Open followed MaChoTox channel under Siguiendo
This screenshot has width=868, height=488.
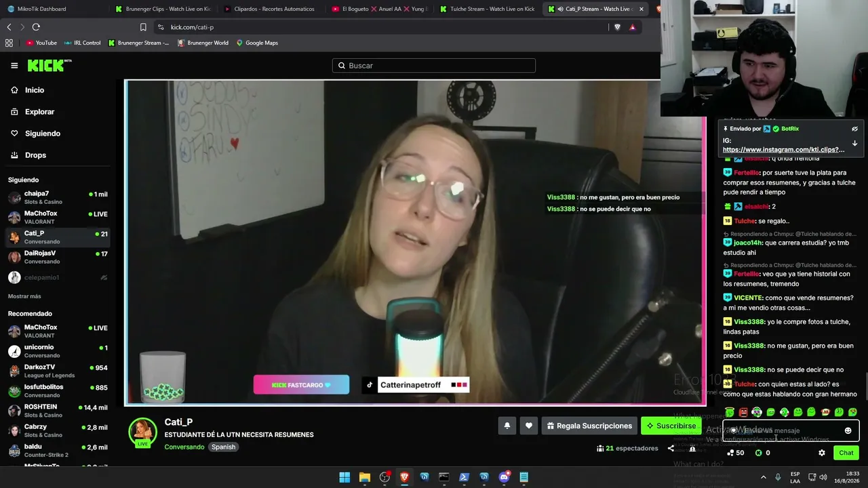click(58, 217)
